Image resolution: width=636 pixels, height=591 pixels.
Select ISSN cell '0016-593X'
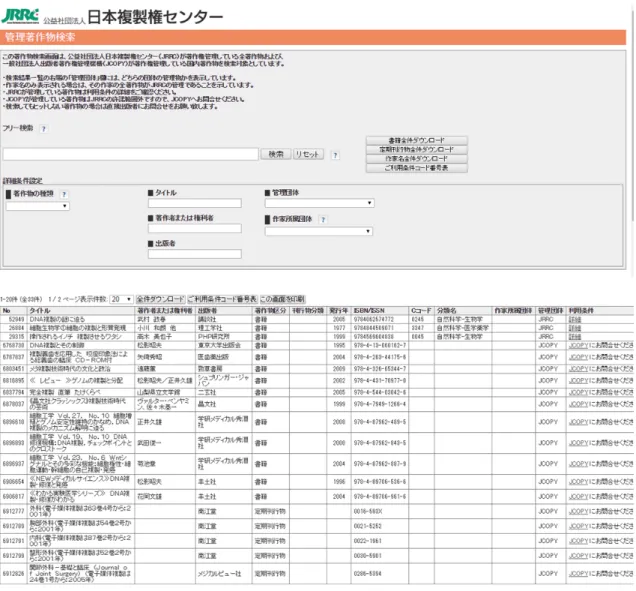380,512
